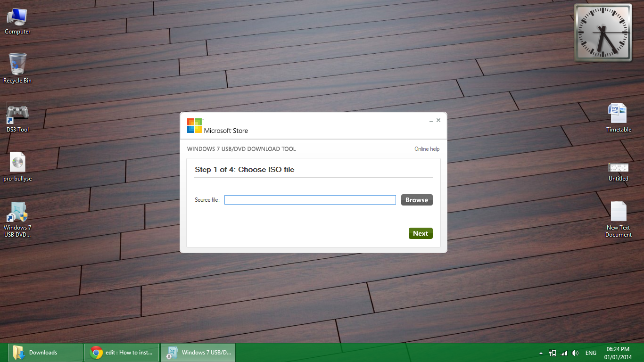Viewport: 644px width, 362px height.
Task: Click the ENG language indicator
Action: [x=591, y=353]
